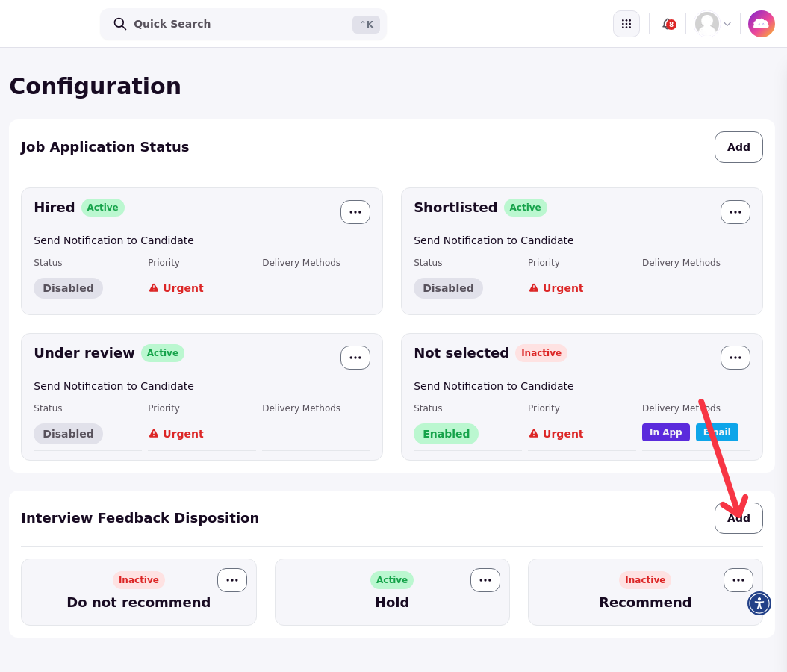The height and width of the screenshot is (672, 787).
Task: Click the Quick Search magnifier icon
Action: pos(119,24)
